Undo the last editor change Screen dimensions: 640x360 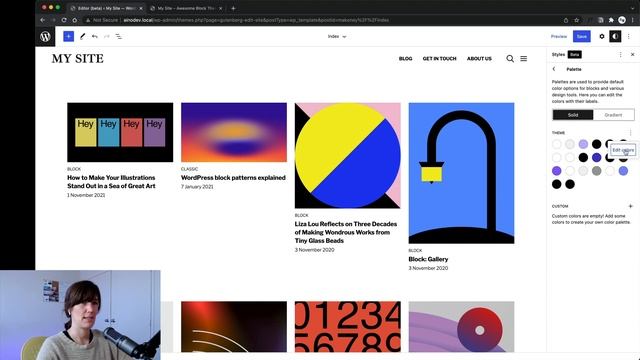(x=95, y=36)
